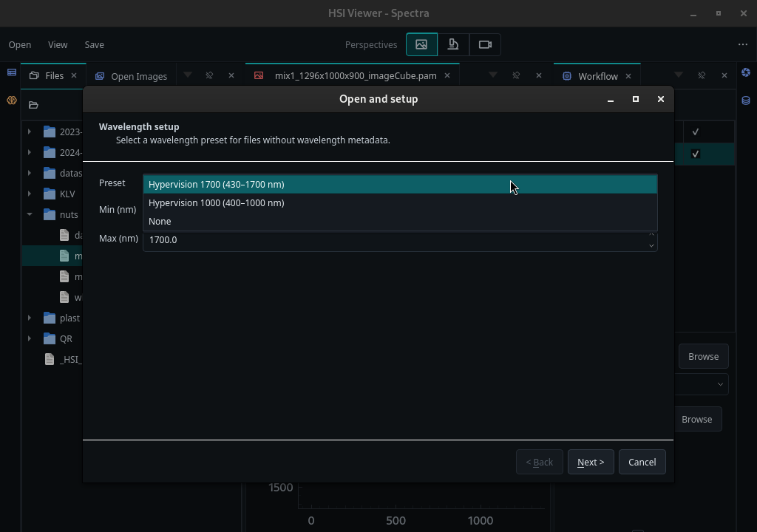This screenshot has width=757, height=532.
Task: Open the View menu
Action: pyautogui.click(x=58, y=44)
